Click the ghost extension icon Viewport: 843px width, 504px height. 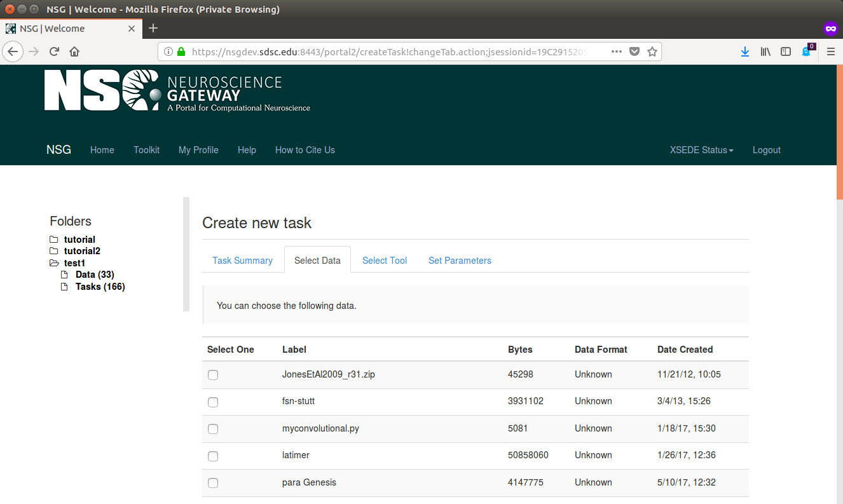807,51
